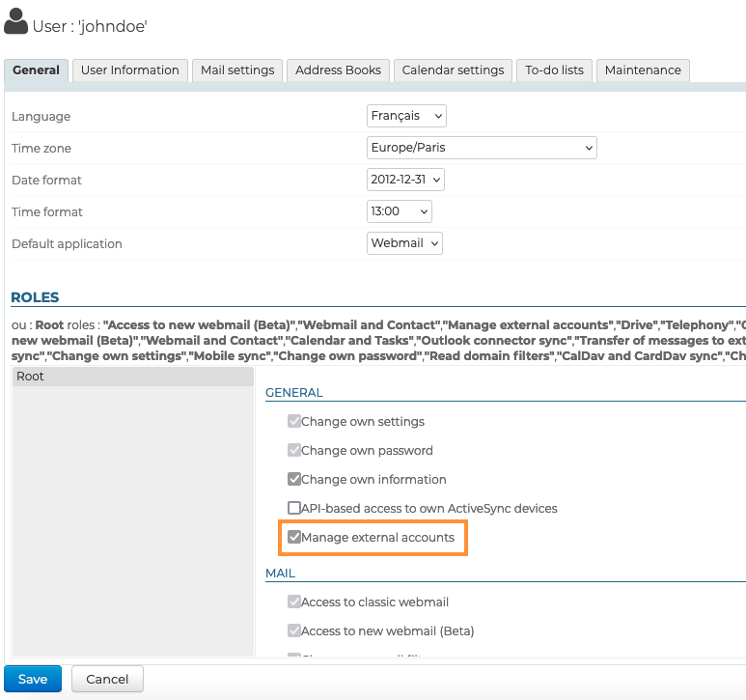Open the Maintenance tab
This screenshot has height=700, width=746.
coord(642,70)
